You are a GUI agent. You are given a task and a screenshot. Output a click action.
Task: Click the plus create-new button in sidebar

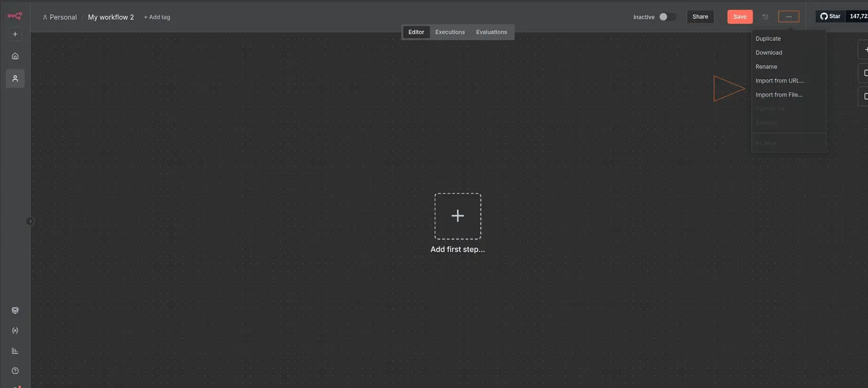click(x=15, y=34)
